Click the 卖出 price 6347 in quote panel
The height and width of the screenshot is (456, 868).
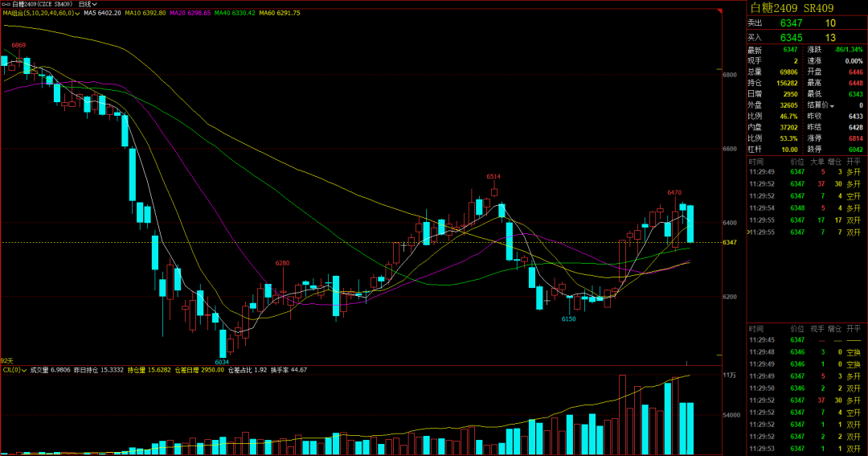[792, 23]
